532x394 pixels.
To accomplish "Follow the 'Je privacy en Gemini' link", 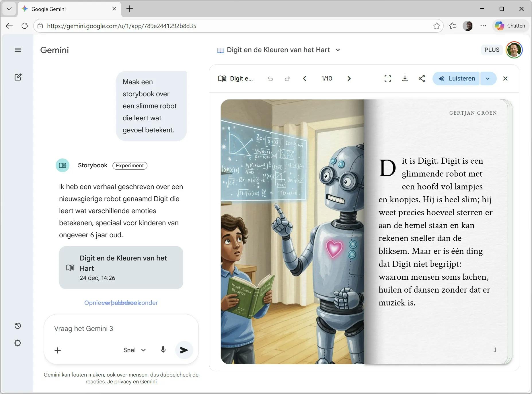I will [x=132, y=382].
